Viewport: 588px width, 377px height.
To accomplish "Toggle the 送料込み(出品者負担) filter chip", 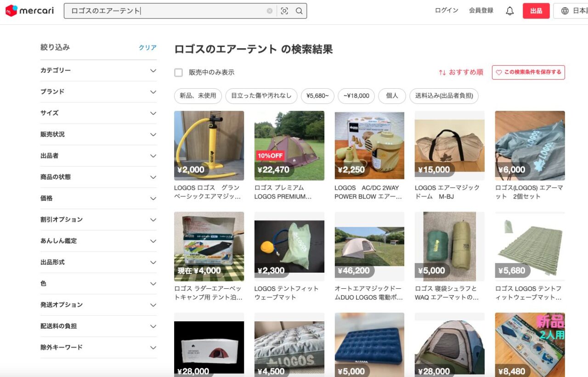I will [444, 96].
